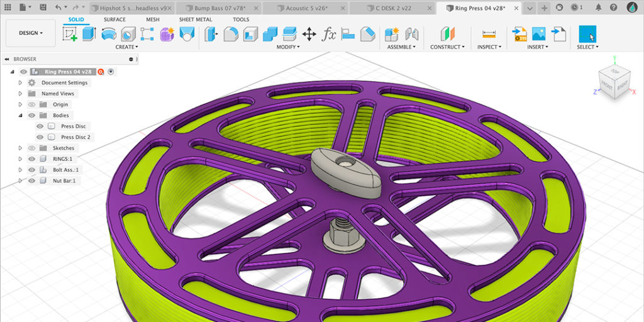The width and height of the screenshot is (644, 322).
Task: Select the Press Pull tool
Action: click(211, 34)
